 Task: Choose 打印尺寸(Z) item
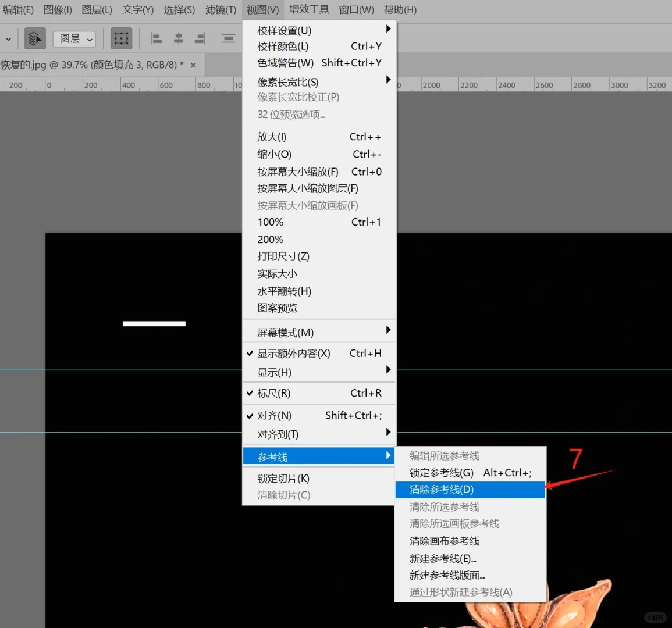tap(319, 256)
